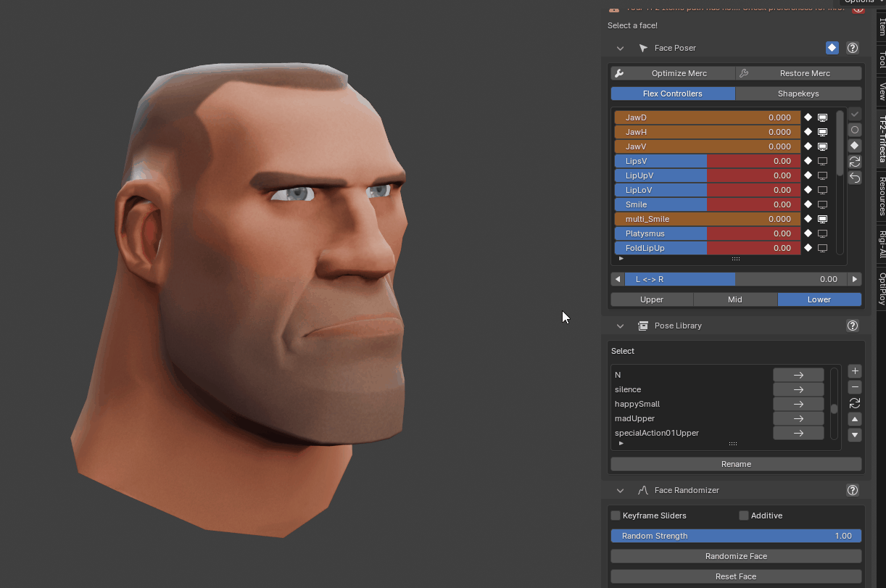This screenshot has width=886, height=588.
Task: Open the Rigi-All sidebar tab
Action: point(882,244)
